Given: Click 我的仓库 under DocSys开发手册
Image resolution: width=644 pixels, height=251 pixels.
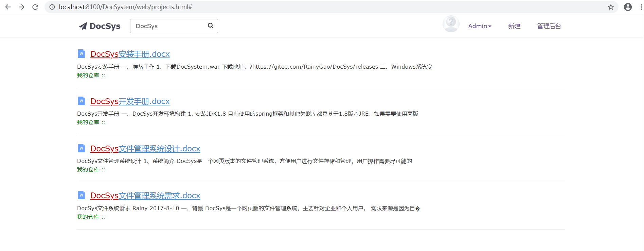Looking at the screenshot, I should tap(88, 122).
